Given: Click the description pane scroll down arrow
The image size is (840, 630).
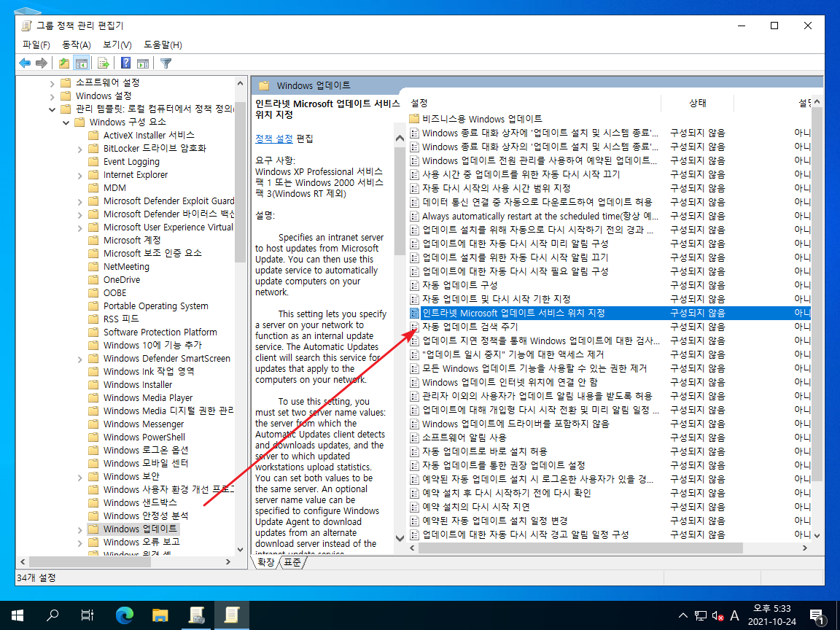Looking at the screenshot, I should 400,537.
